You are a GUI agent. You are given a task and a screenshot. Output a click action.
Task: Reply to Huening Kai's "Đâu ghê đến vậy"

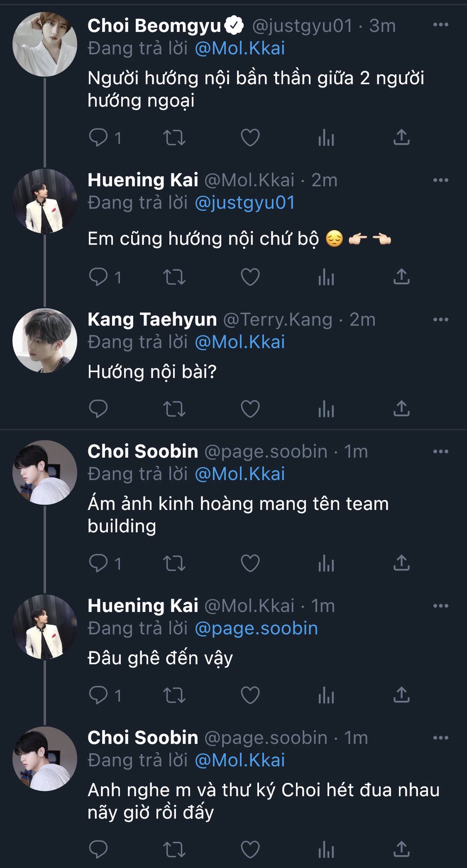click(98, 695)
